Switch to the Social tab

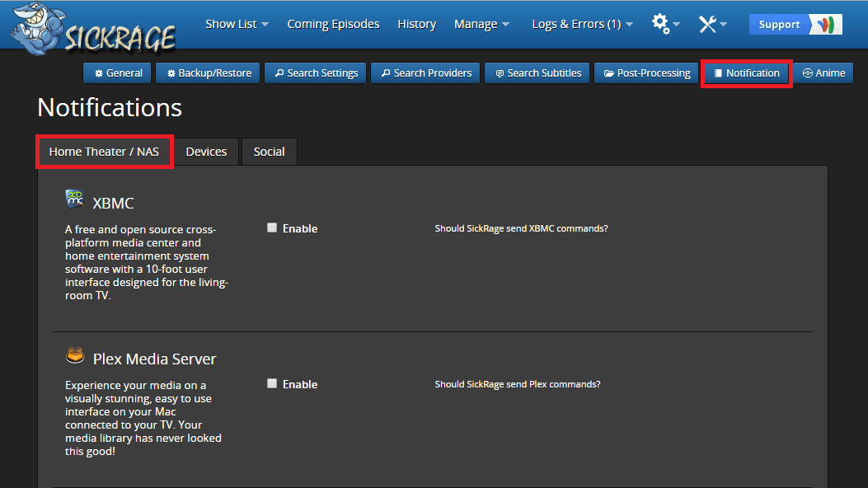pos(269,152)
